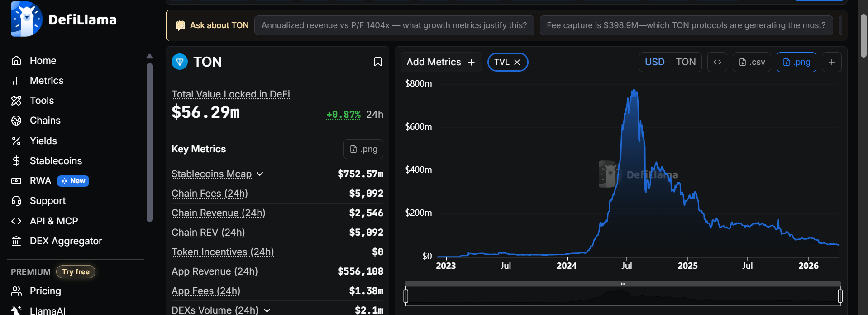Click the embed chart code icon
Viewport: 868px width, 315px height.
717,62
